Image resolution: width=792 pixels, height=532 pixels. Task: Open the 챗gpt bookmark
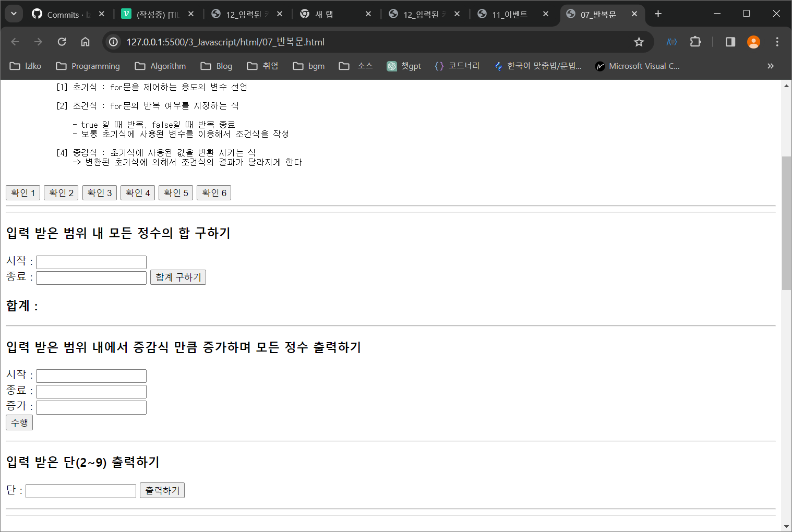[404, 66]
